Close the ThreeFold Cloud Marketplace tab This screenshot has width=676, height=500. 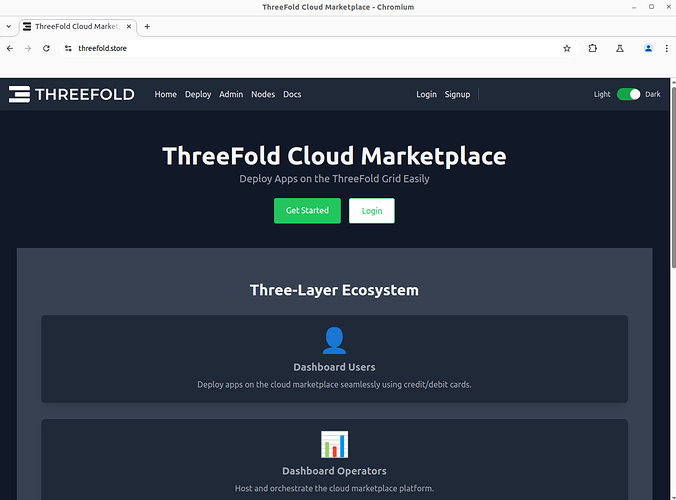click(128, 26)
